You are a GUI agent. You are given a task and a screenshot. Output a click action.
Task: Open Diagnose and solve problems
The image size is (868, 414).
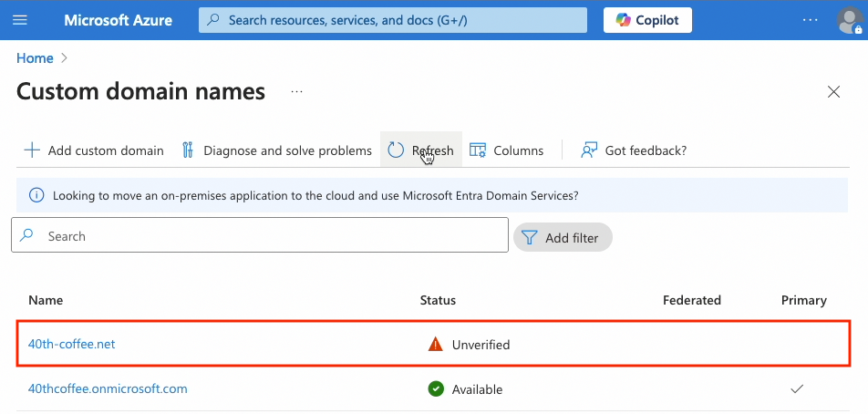pos(276,150)
